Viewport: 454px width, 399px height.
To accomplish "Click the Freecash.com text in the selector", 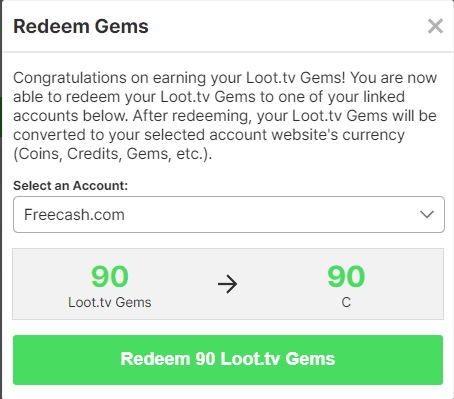I will [x=74, y=214].
